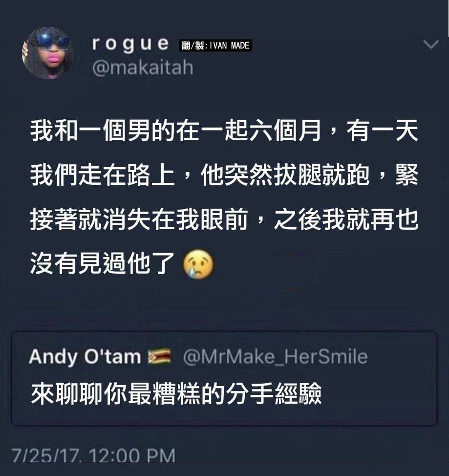Select the phrase 之後我就再也
The height and width of the screenshot is (476, 449).
tap(346, 219)
